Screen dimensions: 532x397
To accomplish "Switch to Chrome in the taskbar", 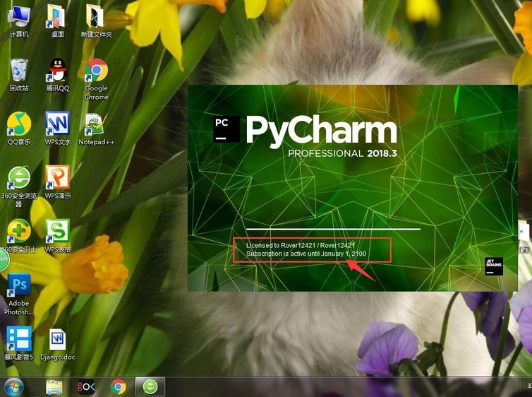I will (119, 387).
